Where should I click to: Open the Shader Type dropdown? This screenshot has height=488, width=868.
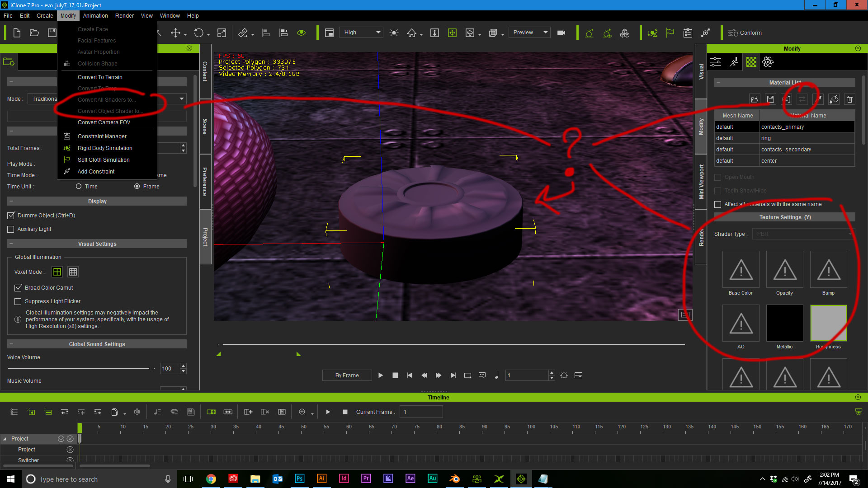tap(803, 234)
